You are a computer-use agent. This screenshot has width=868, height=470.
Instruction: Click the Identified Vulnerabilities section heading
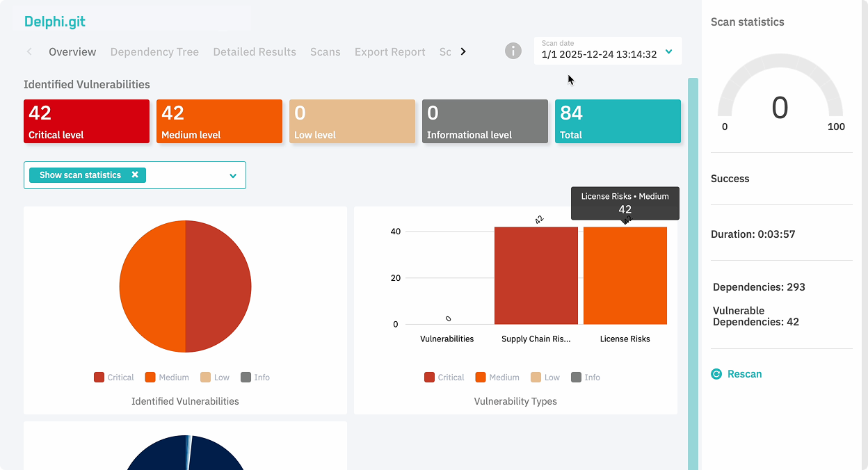(x=87, y=84)
